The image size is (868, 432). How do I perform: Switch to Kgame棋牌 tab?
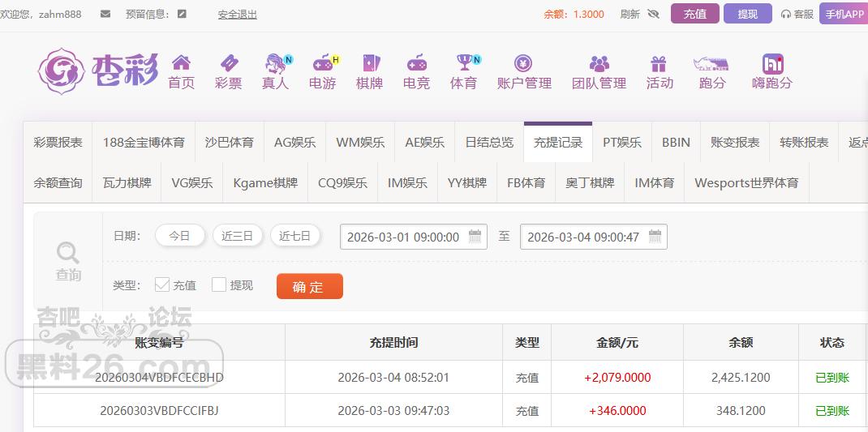(265, 182)
